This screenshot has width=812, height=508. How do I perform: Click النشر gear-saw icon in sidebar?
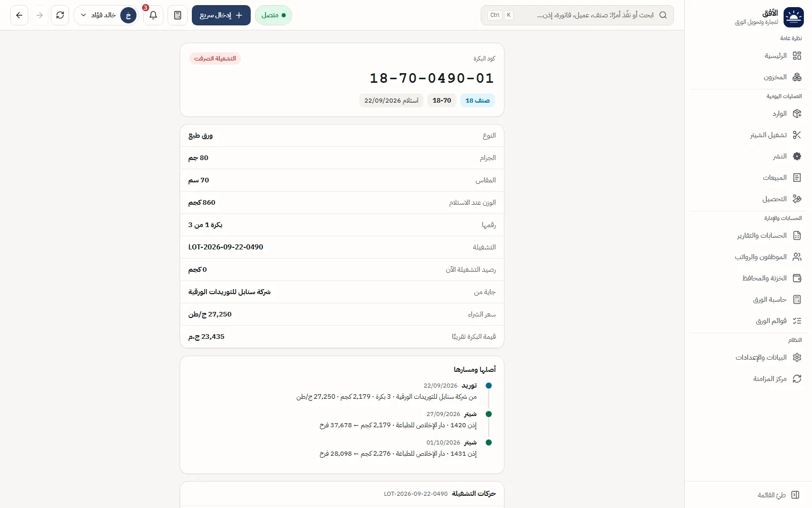point(797,156)
